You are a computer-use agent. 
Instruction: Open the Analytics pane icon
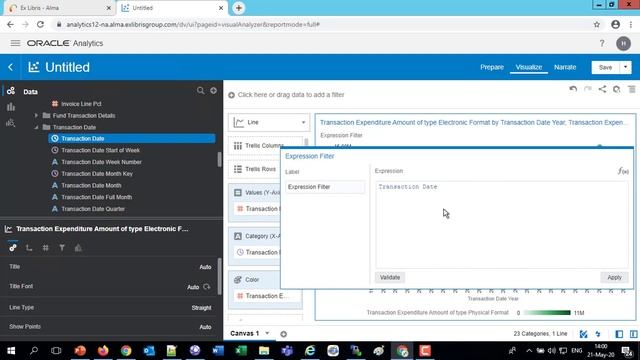click(x=11, y=122)
